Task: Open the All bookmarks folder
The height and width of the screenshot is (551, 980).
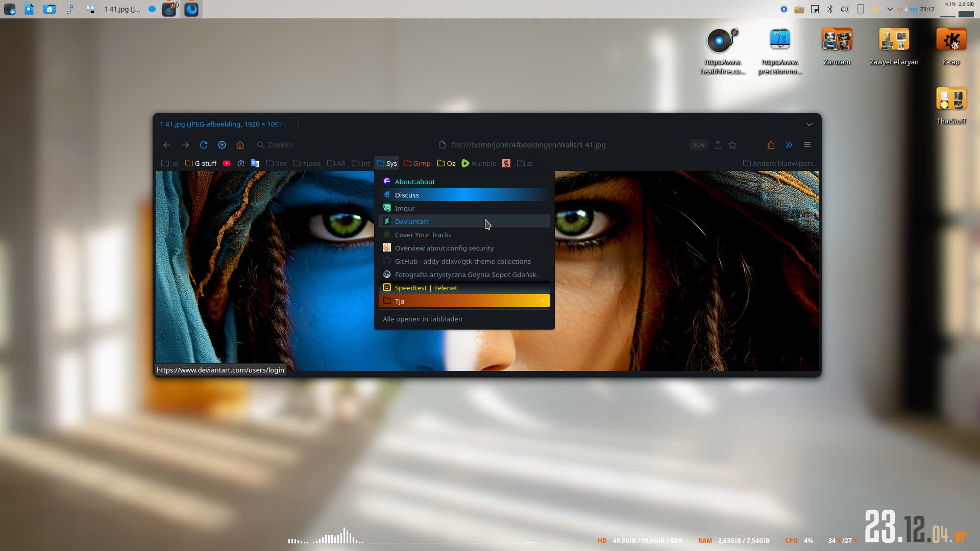Action: [x=336, y=163]
